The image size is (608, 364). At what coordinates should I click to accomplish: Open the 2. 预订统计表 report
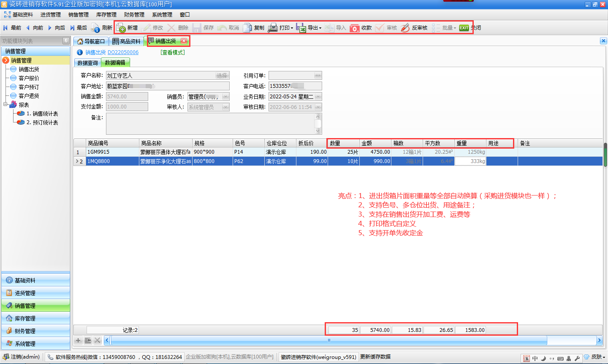pos(42,122)
